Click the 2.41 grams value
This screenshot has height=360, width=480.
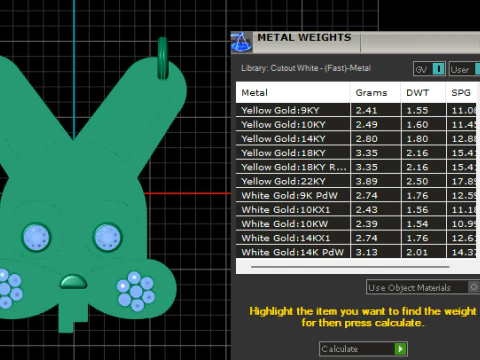coord(366,110)
